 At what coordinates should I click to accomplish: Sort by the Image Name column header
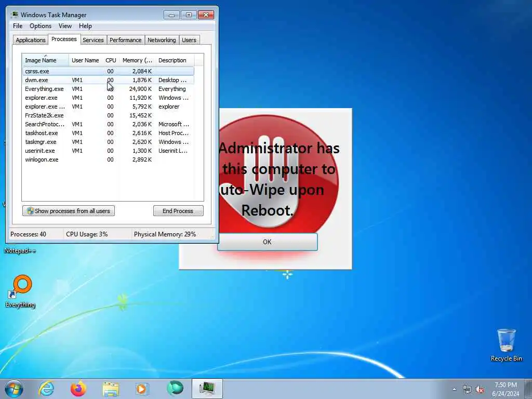click(x=46, y=60)
